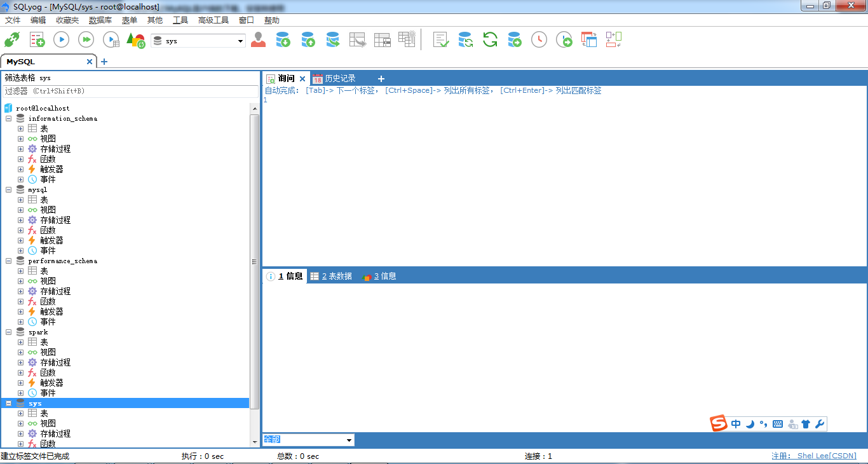Click the Sogou S logo in IME bar
This screenshot has height=464, width=868.
tap(719, 424)
